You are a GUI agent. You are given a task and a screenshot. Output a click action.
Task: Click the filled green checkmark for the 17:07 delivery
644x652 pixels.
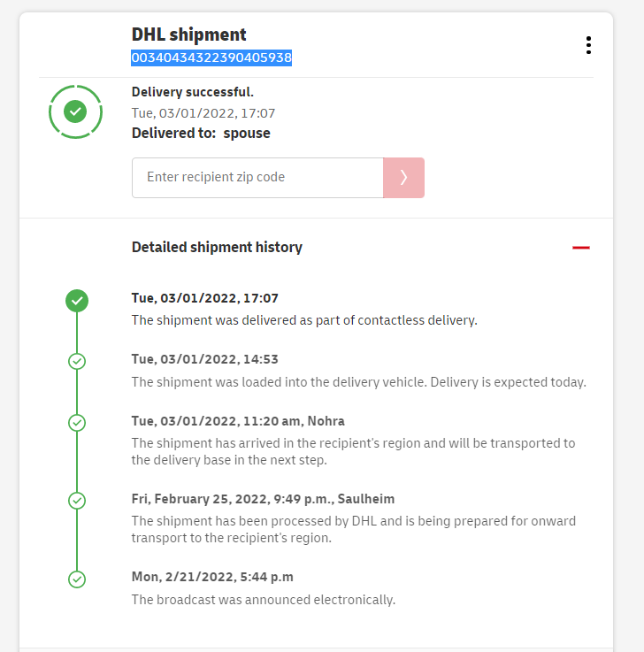point(77,301)
